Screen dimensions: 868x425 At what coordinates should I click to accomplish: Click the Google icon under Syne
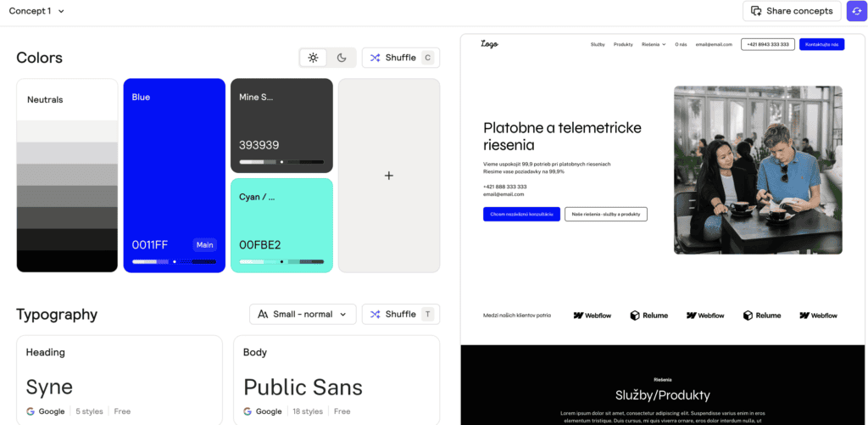[31, 411]
